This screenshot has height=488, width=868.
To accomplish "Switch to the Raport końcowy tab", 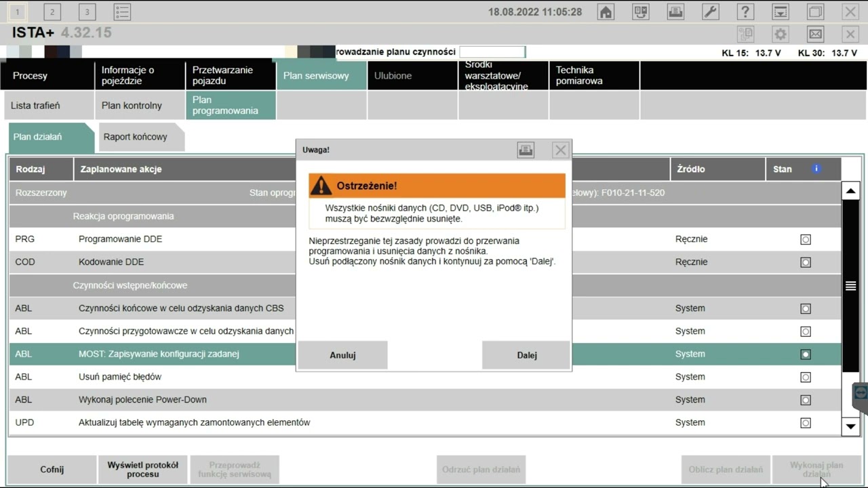I will 141,137.
